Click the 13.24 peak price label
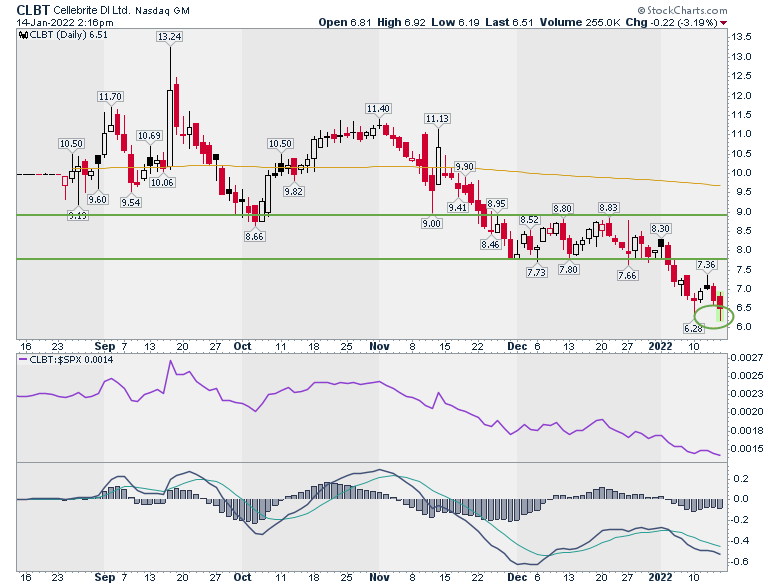The width and height of the screenshot is (780, 586). click(169, 36)
